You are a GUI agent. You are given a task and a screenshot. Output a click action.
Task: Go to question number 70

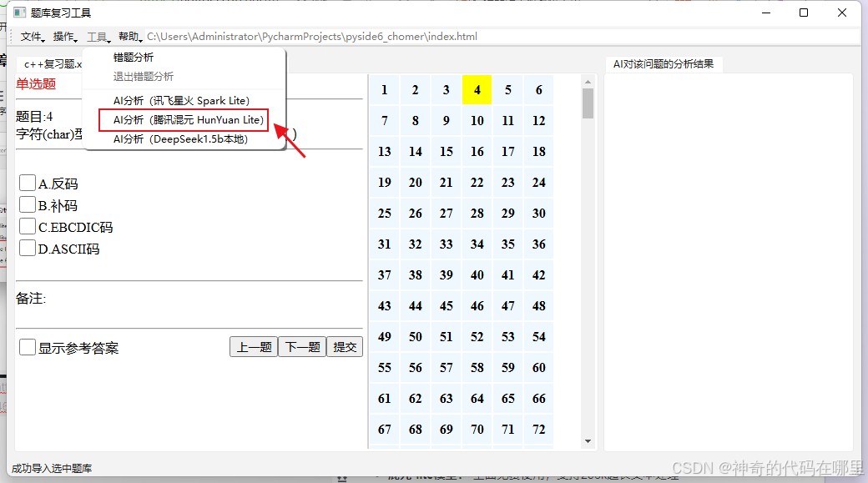pyautogui.click(x=477, y=430)
